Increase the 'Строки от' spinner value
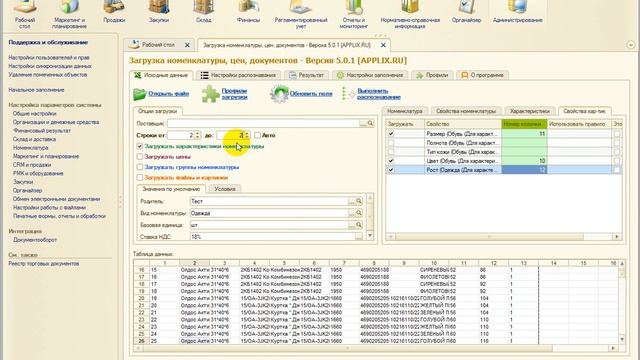Viewport: 640px width, 360px height. tap(198, 133)
